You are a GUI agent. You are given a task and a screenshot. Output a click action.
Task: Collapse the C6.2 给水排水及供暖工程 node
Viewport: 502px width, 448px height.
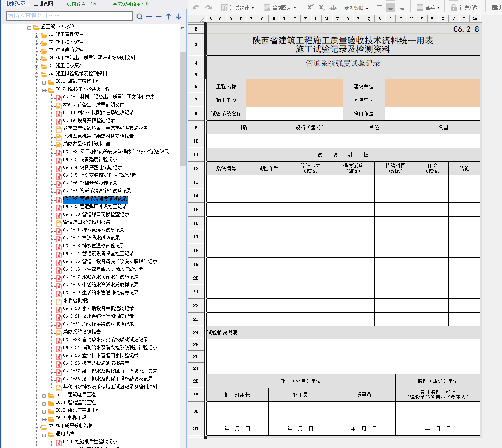(44, 90)
